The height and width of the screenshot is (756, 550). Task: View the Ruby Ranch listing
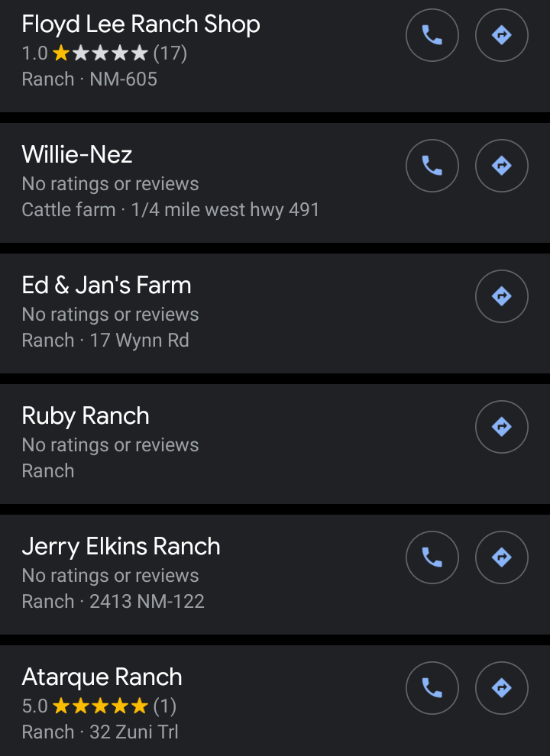pos(86,416)
